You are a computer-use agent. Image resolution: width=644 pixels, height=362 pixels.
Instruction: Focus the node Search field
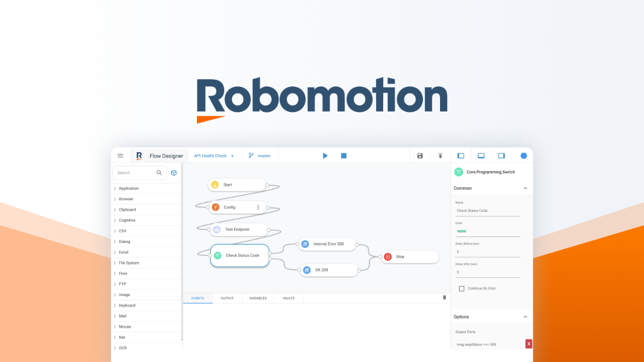click(x=138, y=173)
